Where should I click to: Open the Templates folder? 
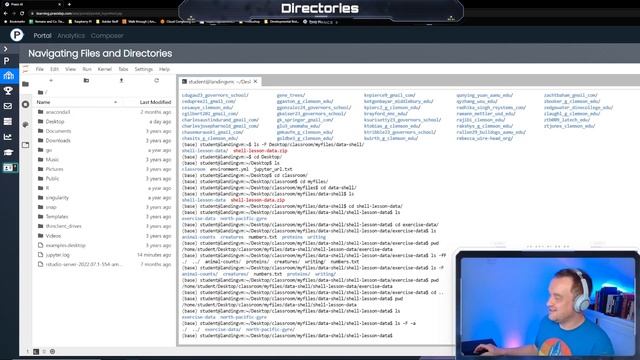click(x=104, y=217)
